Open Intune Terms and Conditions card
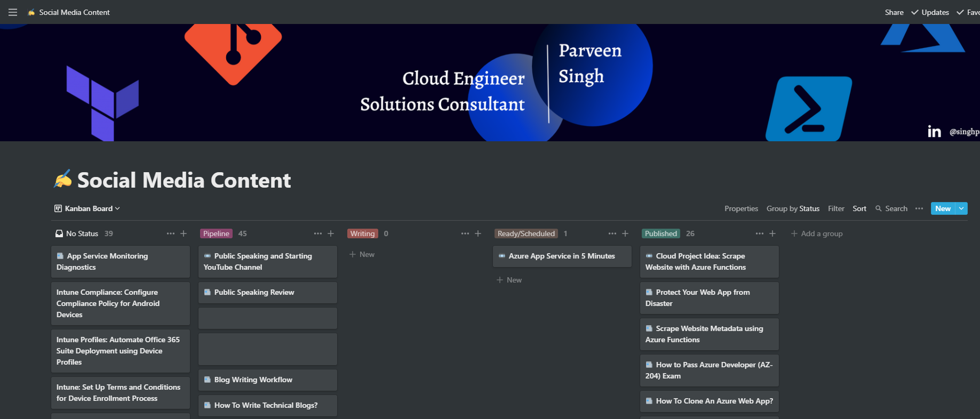The image size is (980, 419). pos(121,393)
